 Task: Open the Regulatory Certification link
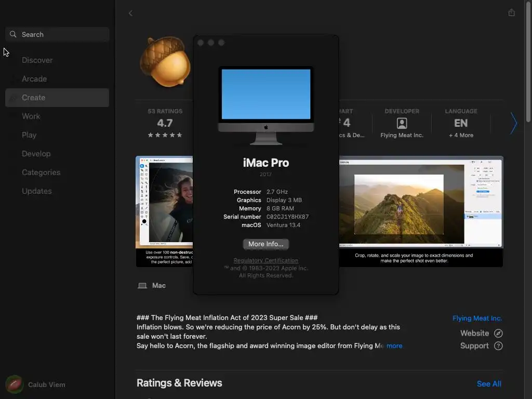(x=265, y=260)
